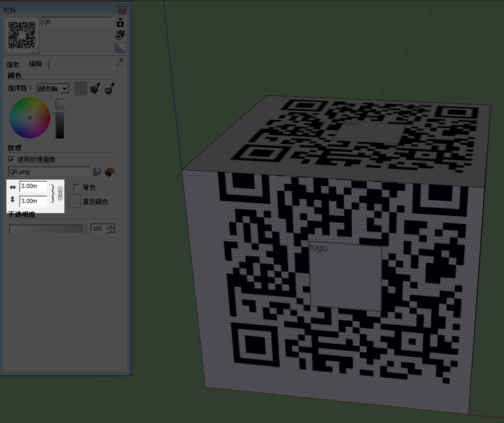Edit texture image in external editor

(110, 172)
